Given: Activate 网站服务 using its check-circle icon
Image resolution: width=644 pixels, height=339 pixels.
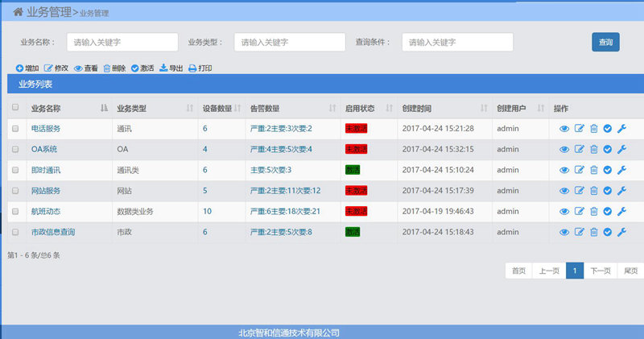Looking at the screenshot, I should (608, 191).
